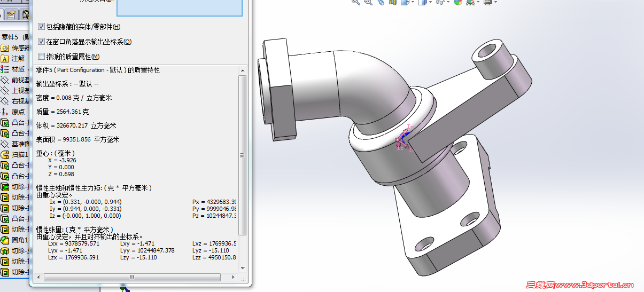Enable 指派的质量属性 checkbox
The height and width of the screenshot is (292, 644).
click(x=41, y=57)
